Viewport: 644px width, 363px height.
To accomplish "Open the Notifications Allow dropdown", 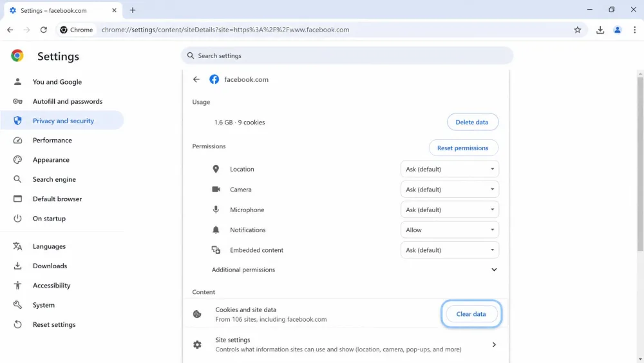I will (x=450, y=230).
